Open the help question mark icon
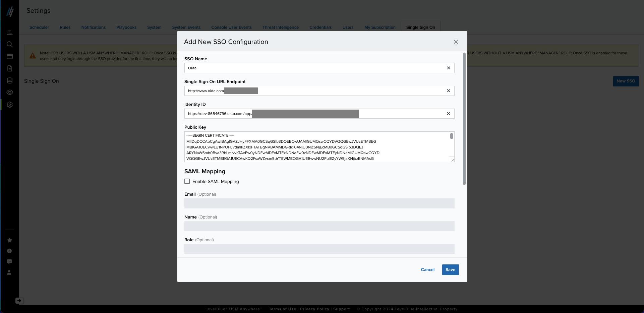The width and height of the screenshot is (644, 313). pos(9,251)
